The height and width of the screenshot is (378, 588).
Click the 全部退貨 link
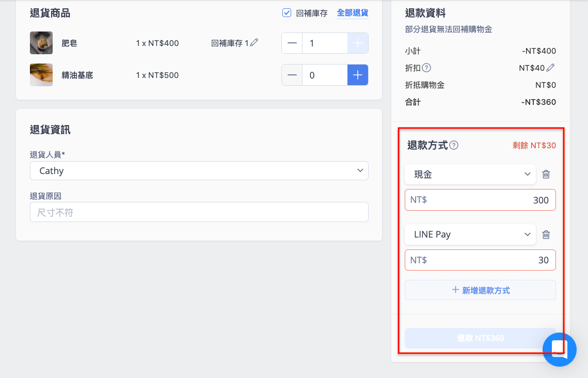click(x=353, y=13)
